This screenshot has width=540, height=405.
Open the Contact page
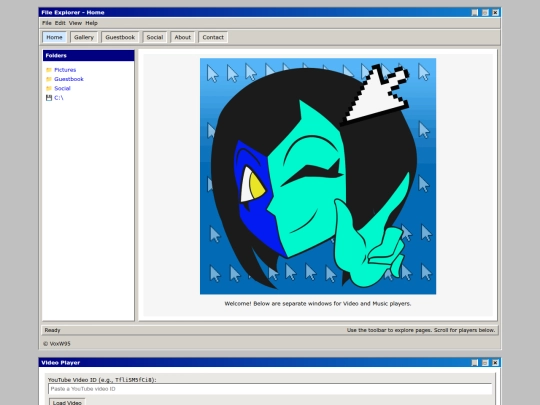[213, 37]
